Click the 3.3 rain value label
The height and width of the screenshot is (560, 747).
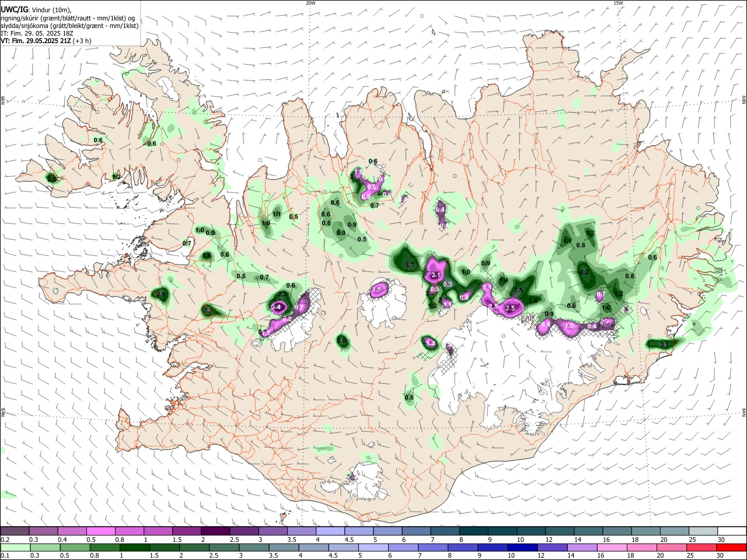click(x=208, y=311)
